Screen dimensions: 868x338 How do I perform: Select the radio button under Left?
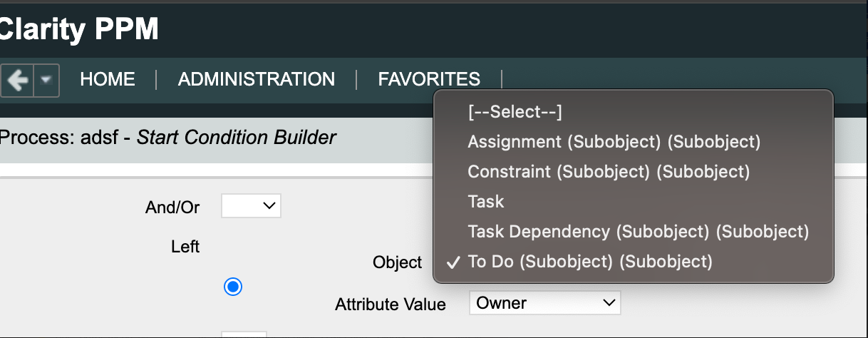click(x=233, y=287)
